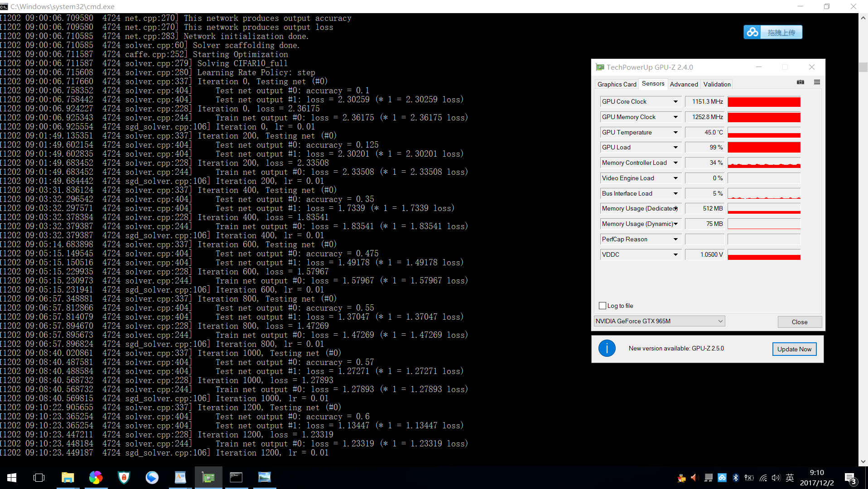This screenshot has width=868, height=489.
Task: Click the GPU Temperature history graph
Action: (x=764, y=133)
